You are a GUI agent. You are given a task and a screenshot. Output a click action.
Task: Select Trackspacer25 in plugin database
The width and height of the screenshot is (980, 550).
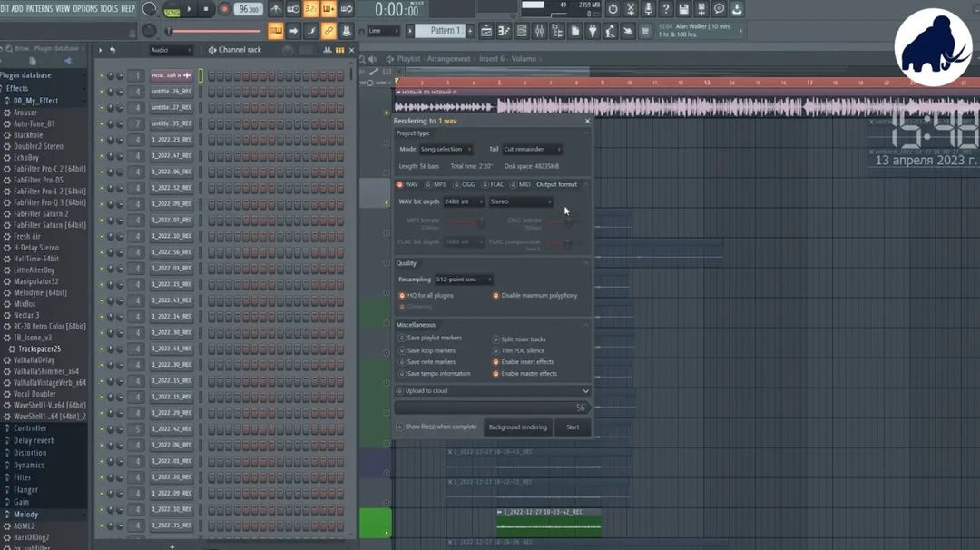(39, 349)
